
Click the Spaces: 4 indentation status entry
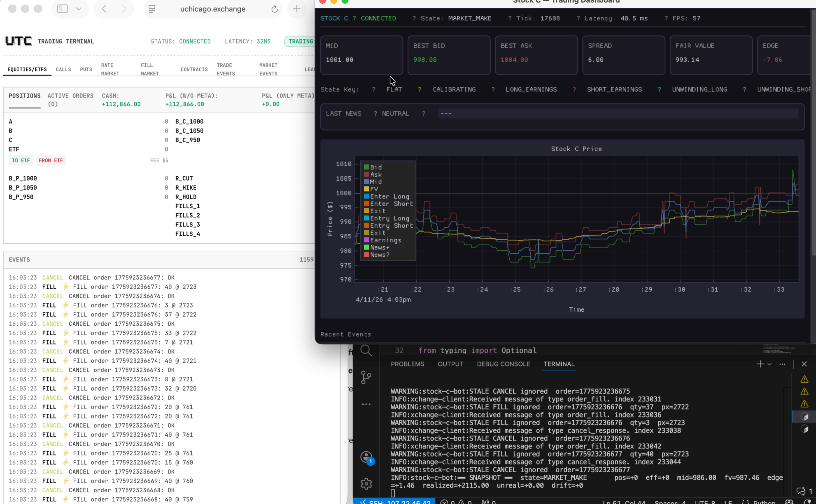click(x=670, y=502)
